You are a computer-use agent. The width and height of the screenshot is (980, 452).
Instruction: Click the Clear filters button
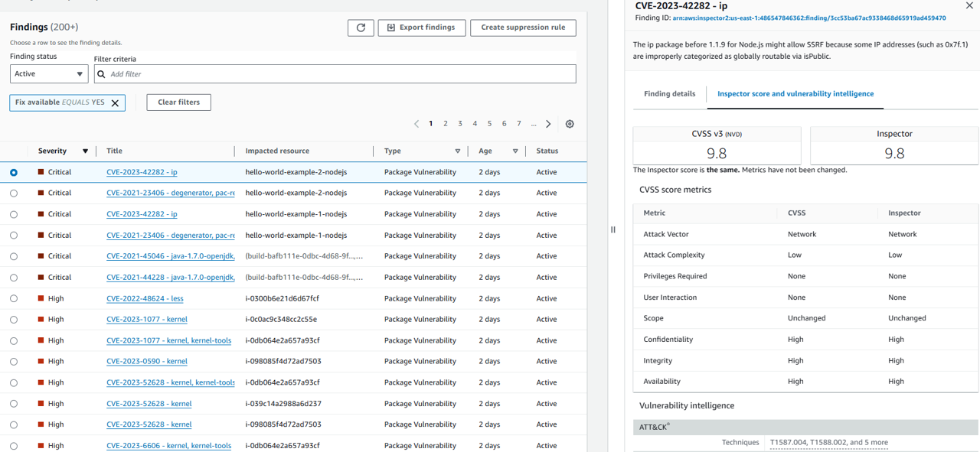pos(178,102)
